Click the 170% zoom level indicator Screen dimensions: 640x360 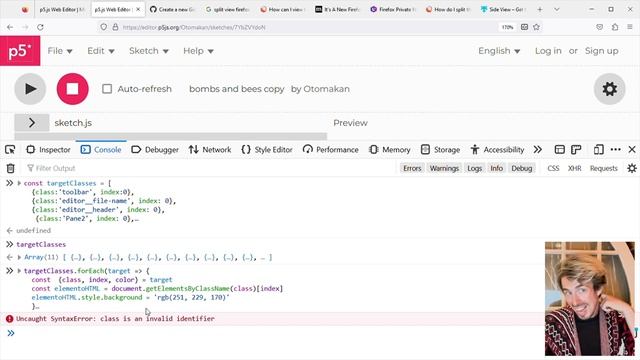(507, 27)
